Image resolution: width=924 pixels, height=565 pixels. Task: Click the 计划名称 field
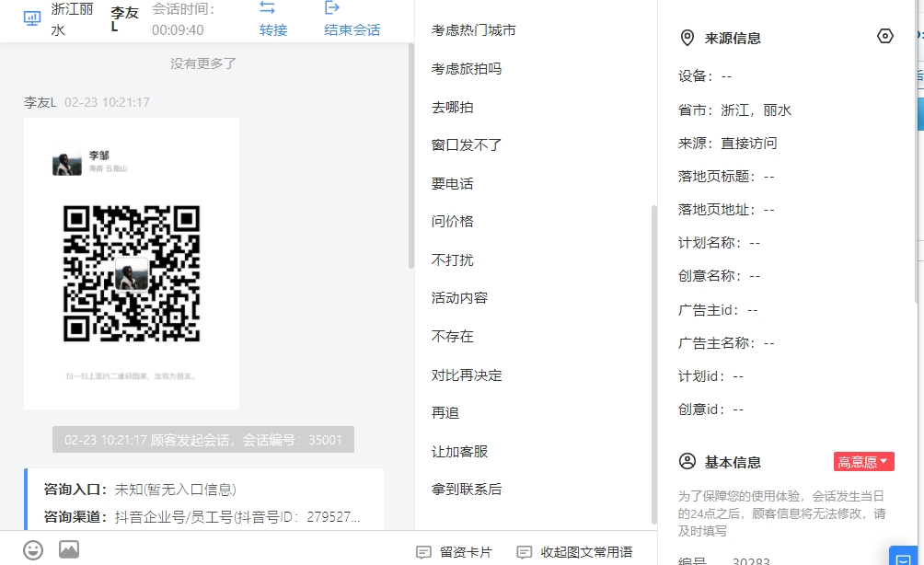tap(719, 243)
